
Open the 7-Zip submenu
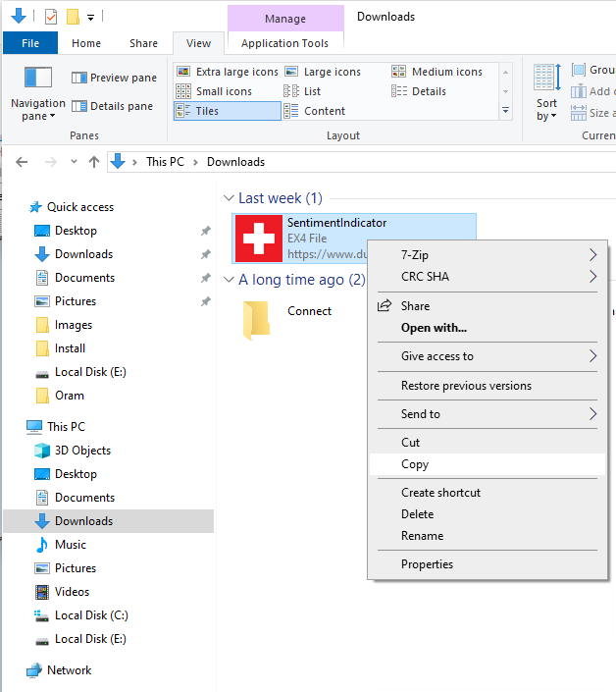point(488,255)
